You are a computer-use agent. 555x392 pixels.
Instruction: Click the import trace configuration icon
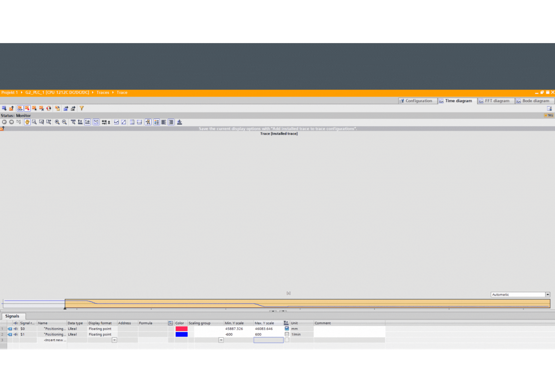click(x=73, y=108)
